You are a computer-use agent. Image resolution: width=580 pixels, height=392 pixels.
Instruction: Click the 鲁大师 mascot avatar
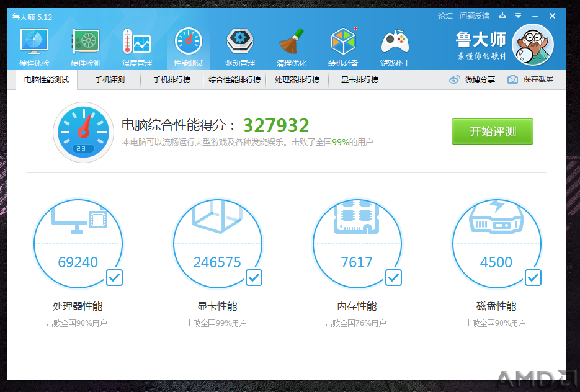pyautogui.click(x=533, y=45)
